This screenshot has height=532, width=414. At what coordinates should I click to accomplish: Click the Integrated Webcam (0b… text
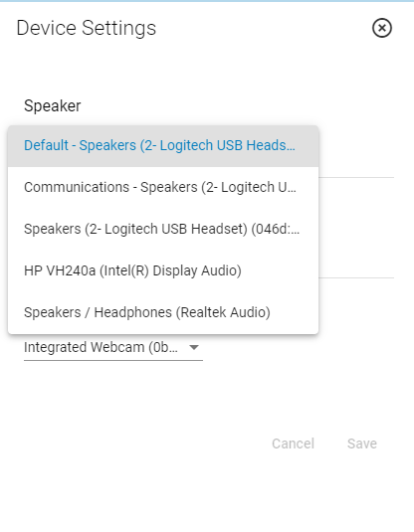click(x=101, y=347)
